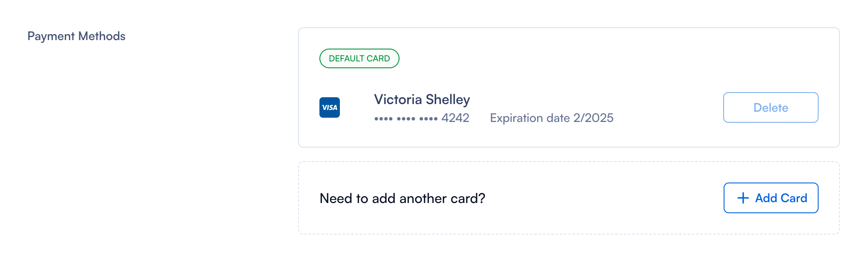Click the Expiration date label text
The width and height of the screenshot is (868, 261).
(529, 118)
